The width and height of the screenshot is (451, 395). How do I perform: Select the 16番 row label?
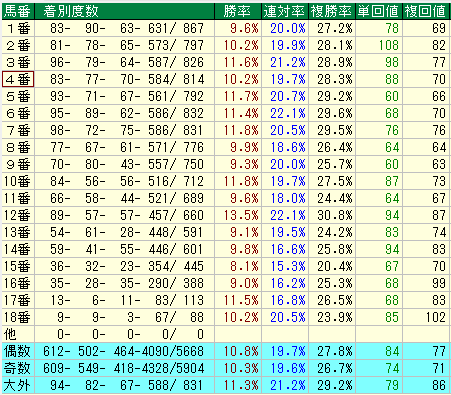coord(18,283)
